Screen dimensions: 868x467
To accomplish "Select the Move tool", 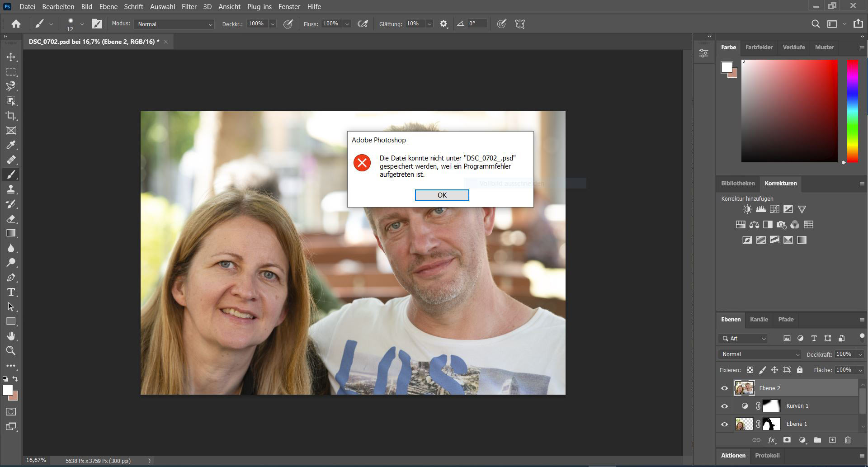I will point(11,57).
